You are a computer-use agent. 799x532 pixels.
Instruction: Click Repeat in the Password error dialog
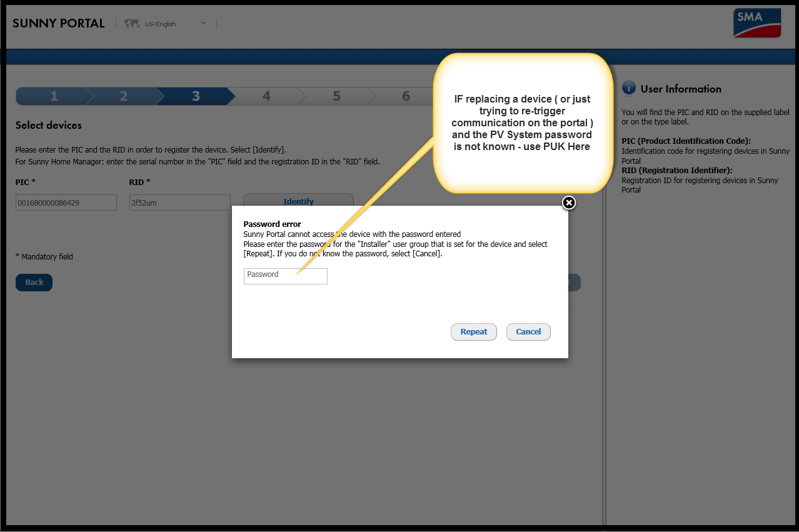click(x=473, y=331)
